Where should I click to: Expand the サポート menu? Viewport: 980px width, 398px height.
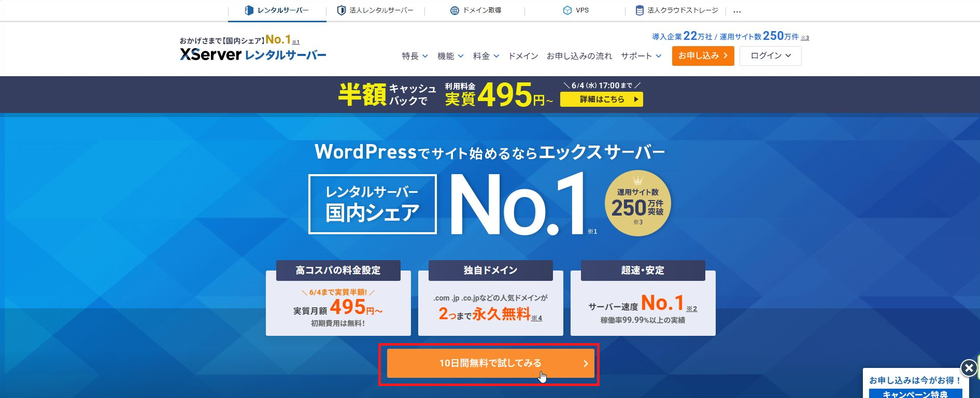pos(642,56)
